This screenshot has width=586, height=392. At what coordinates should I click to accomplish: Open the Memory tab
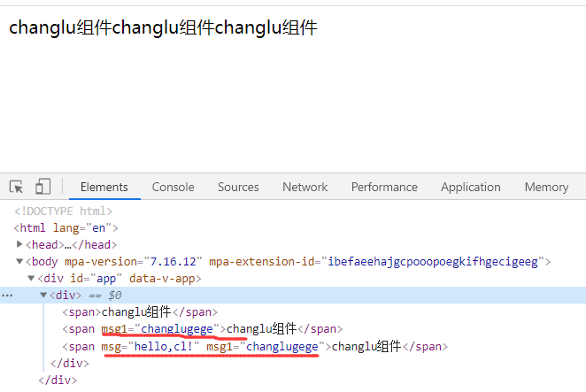click(546, 187)
